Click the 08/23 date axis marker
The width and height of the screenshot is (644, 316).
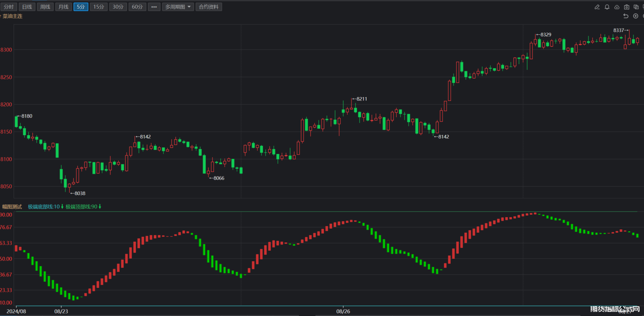tap(61, 311)
